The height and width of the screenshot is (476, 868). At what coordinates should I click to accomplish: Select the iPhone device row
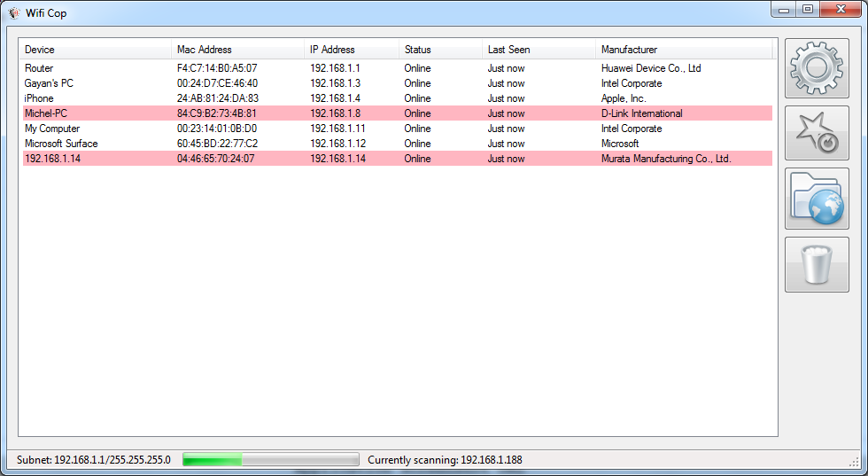pyautogui.click(x=398, y=98)
